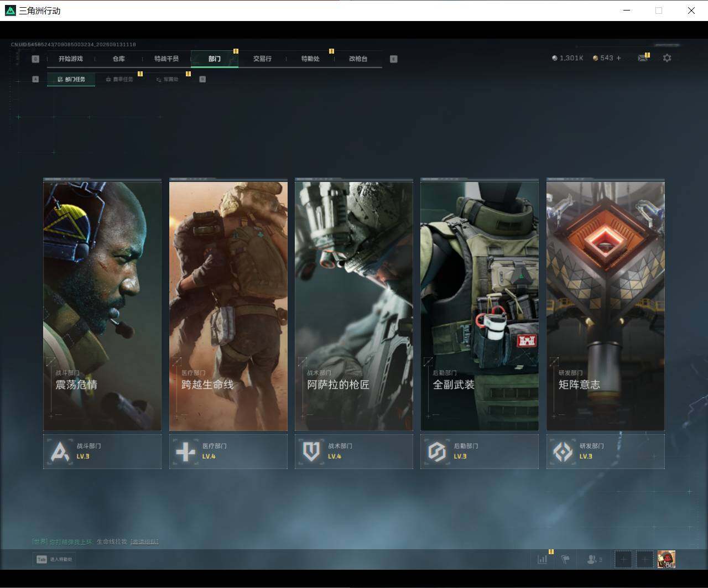Image resolution: width=708 pixels, height=588 pixels.
Task: Open the 特勤处 tab
Action: click(x=310, y=59)
